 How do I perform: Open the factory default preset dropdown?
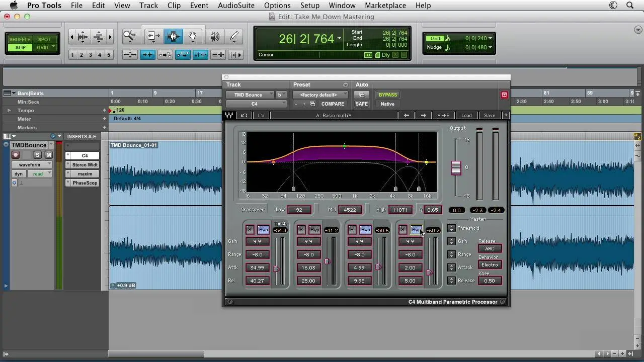(x=320, y=95)
